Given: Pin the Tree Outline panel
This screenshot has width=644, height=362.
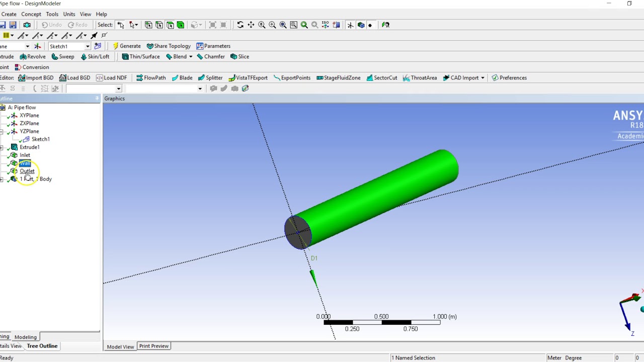Looking at the screenshot, I should coord(97,99).
